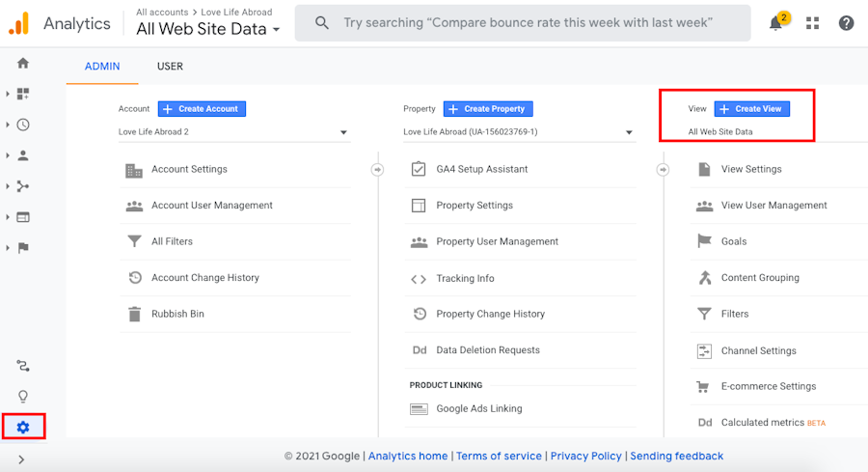Open the Admin gear icon
This screenshot has height=472, width=868.
click(x=23, y=428)
